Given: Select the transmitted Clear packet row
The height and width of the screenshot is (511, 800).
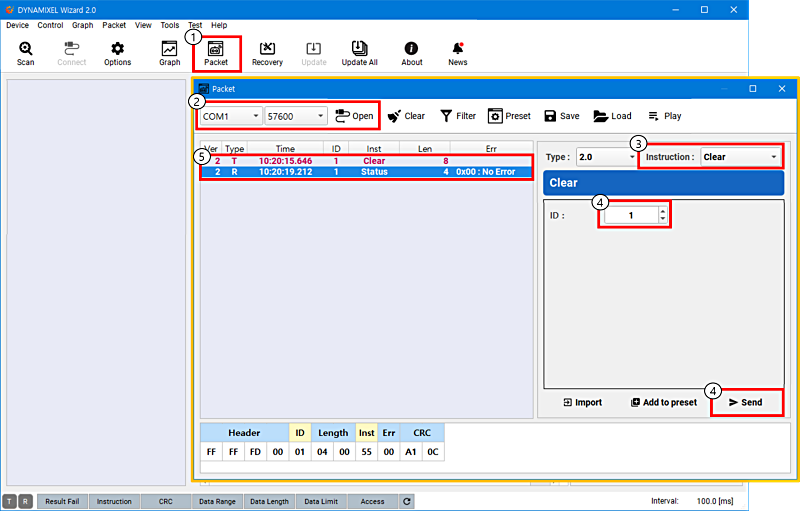Looking at the screenshot, I should pyautogui.click(x=366, y=161).
